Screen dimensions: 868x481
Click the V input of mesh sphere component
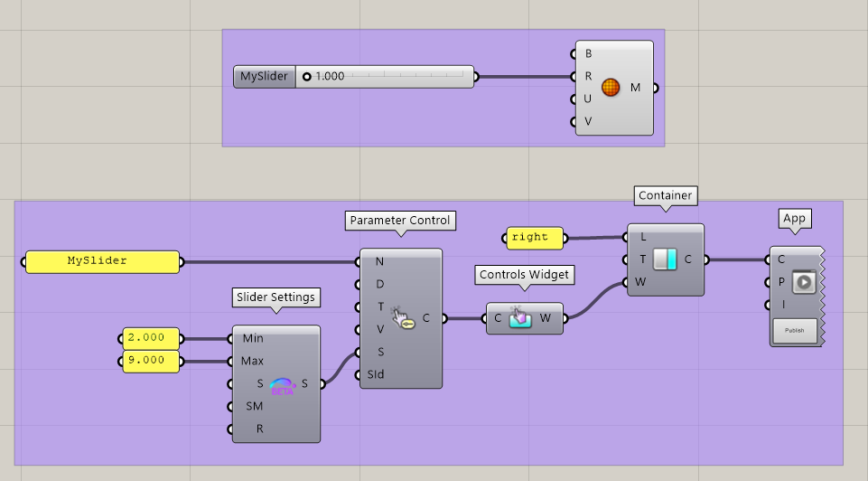(588, 121)
